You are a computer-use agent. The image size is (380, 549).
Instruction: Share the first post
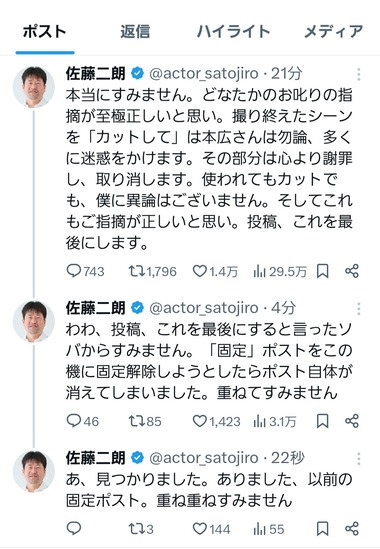[x=352, y=271]
